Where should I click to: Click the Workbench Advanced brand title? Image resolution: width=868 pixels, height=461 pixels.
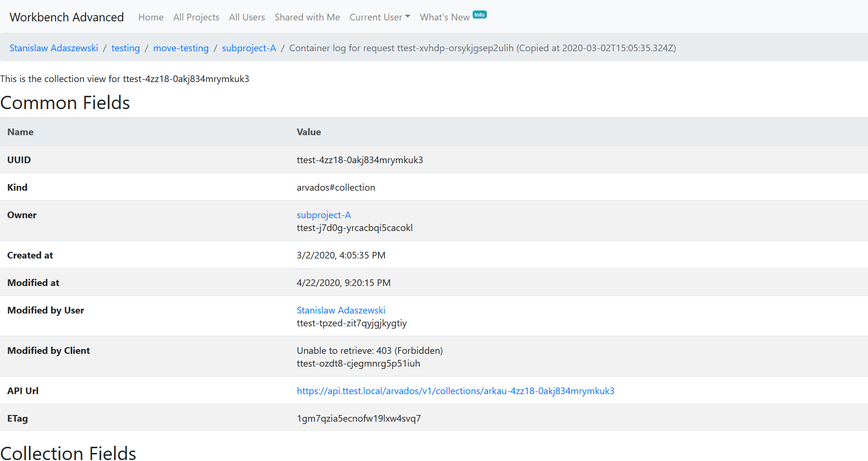click(x=66, y=17)
